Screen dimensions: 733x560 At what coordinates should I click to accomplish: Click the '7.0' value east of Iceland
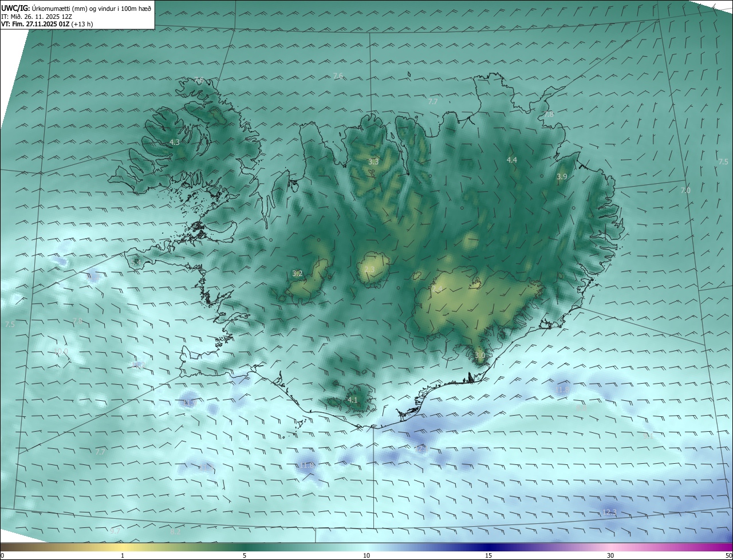(685, 190)
